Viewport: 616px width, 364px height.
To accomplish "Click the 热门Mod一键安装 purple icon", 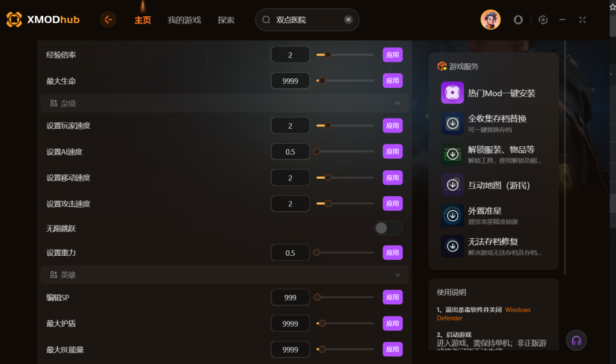I will click(x=452, y=93).
